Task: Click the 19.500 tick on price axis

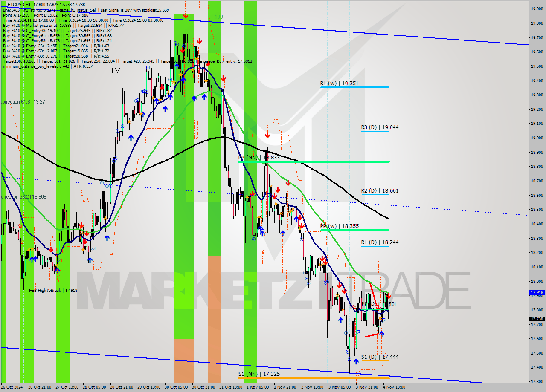Action: (x=536, y=66)
